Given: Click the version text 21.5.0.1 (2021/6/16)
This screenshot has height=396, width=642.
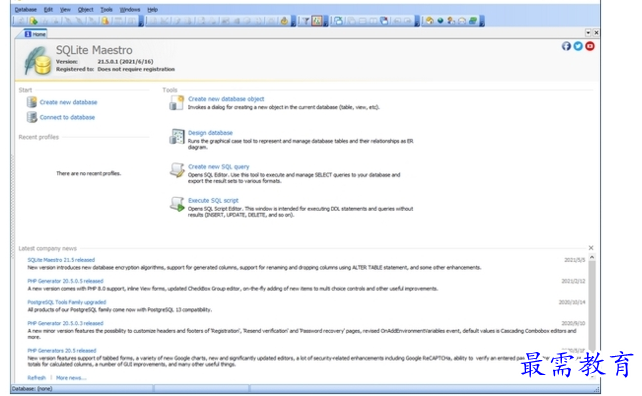Looking at the screenshot, I should point(125,61).
